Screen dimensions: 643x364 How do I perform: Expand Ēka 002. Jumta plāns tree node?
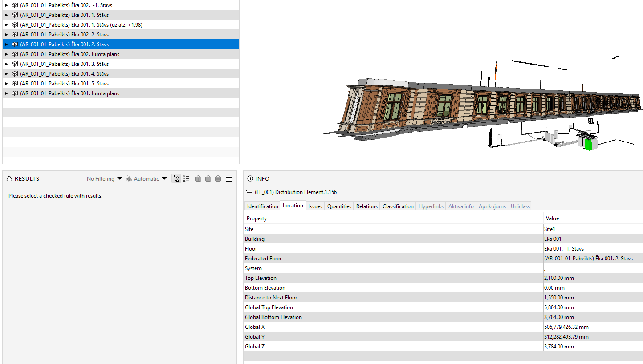(6, 54)
